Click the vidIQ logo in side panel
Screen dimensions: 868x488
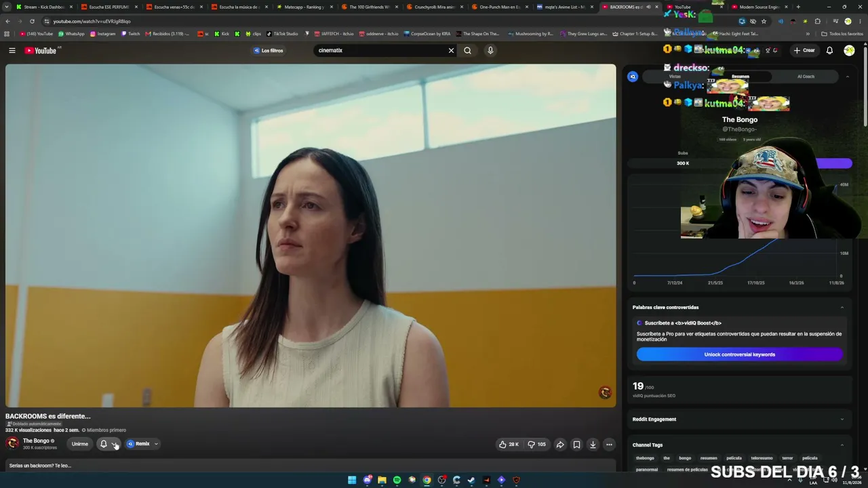633,77
